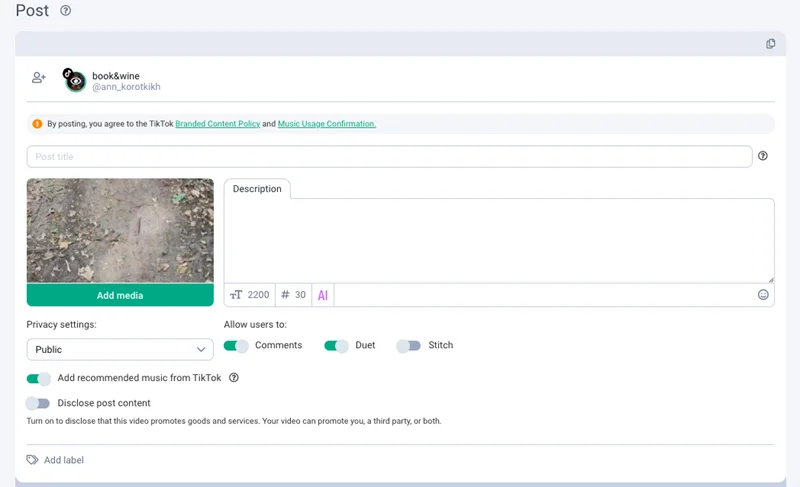This screenshot has height=487, width=800.
Task: Enable Disclose post content switch
Action: [38, 403]
